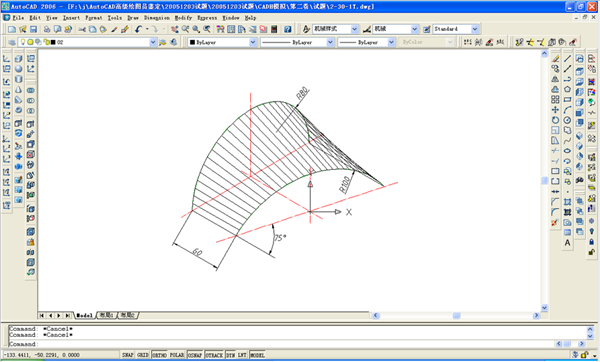Toggle LWT lineweight display
This screenshot has width=600, height=362.
pyautogui.click(x=242, y=355)
